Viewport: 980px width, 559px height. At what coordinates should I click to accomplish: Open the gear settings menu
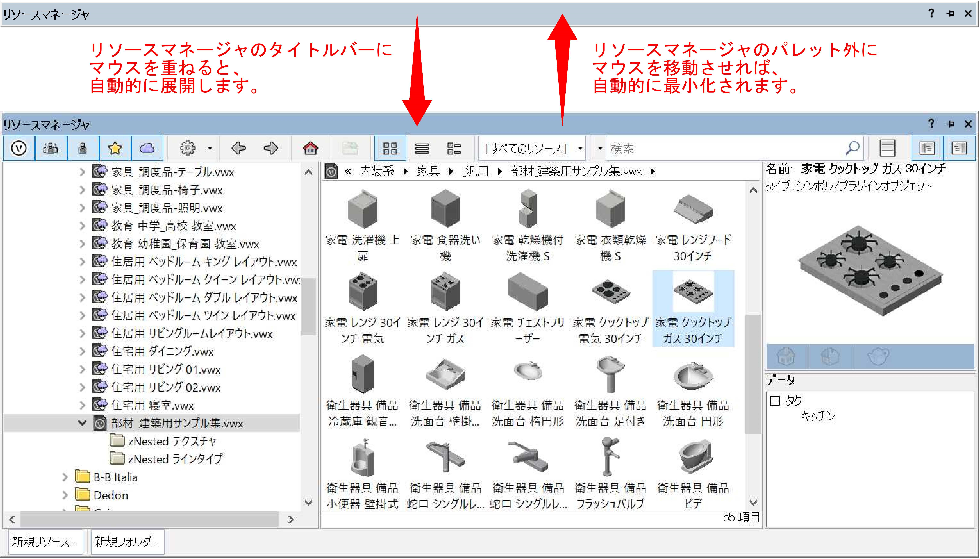187,148
